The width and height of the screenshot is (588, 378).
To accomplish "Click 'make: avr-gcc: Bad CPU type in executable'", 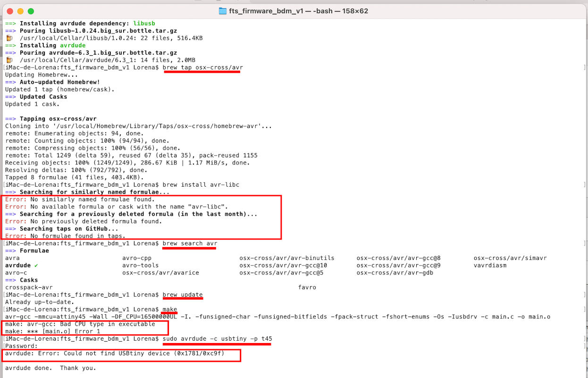I will 80,324.
